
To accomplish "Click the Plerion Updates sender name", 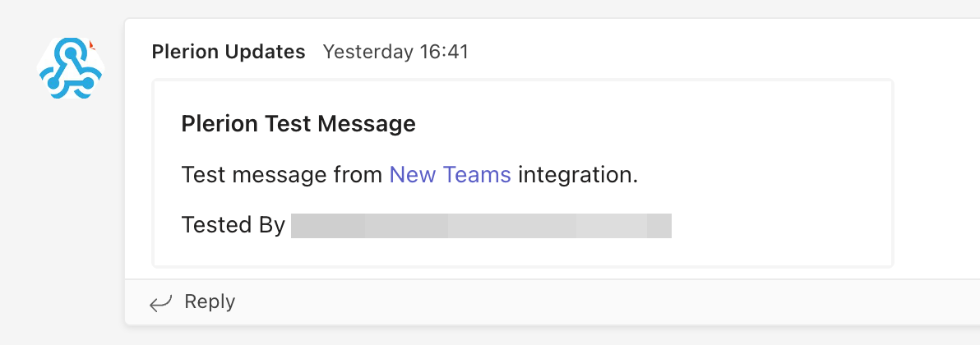I will (x=228, y=52).
